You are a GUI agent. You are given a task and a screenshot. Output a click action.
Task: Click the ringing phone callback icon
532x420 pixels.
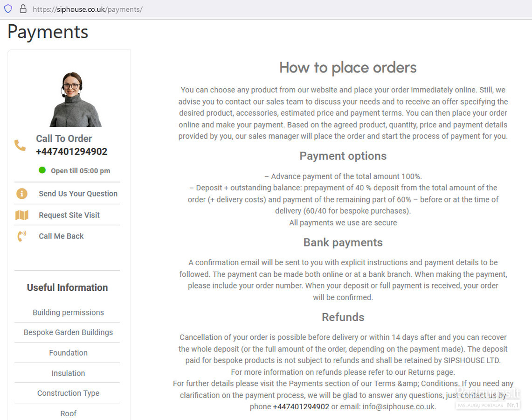[22, 236]
